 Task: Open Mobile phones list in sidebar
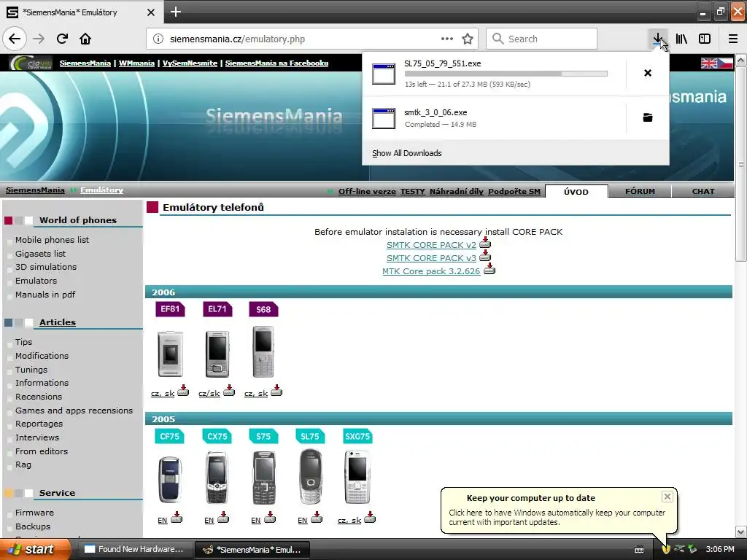[x=52, y=240]
